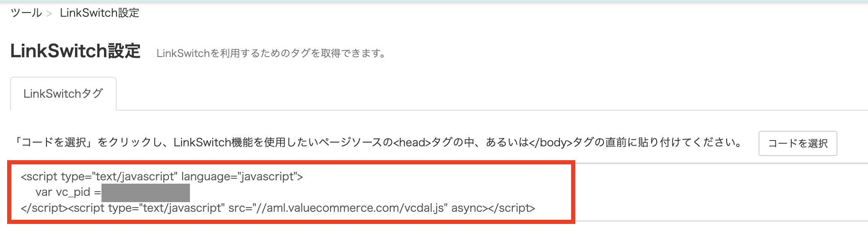The height and width of the screenshot is (234, 868).
Task: Switch to the LinkSwitchタグ tab
Action: (63, 94)
